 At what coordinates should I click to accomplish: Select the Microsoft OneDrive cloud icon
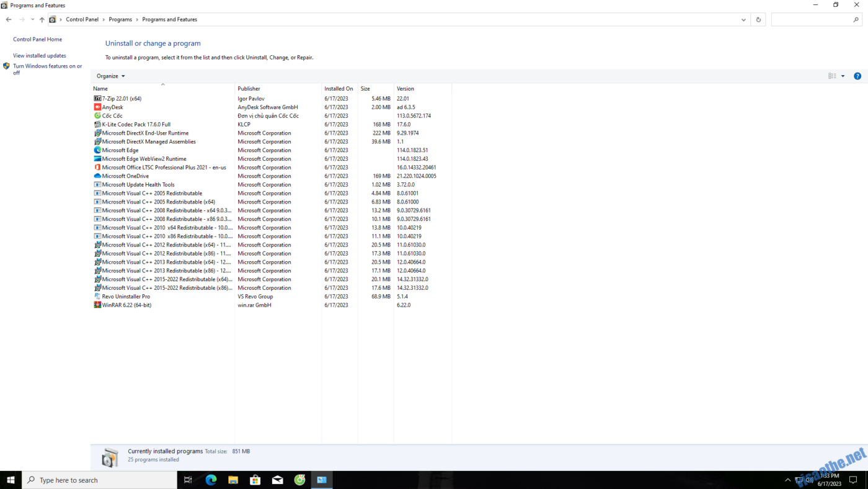(97, 176)
